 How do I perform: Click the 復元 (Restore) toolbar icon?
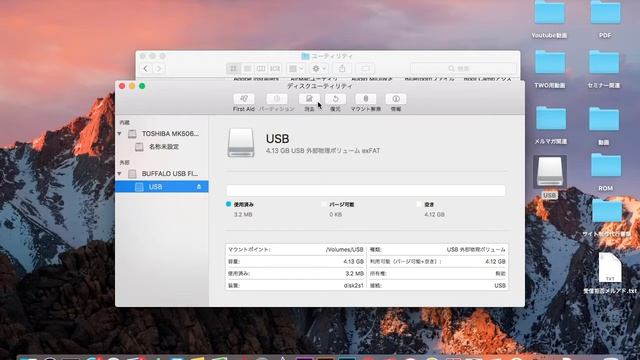pyautogui.click(x=335, y=99)
